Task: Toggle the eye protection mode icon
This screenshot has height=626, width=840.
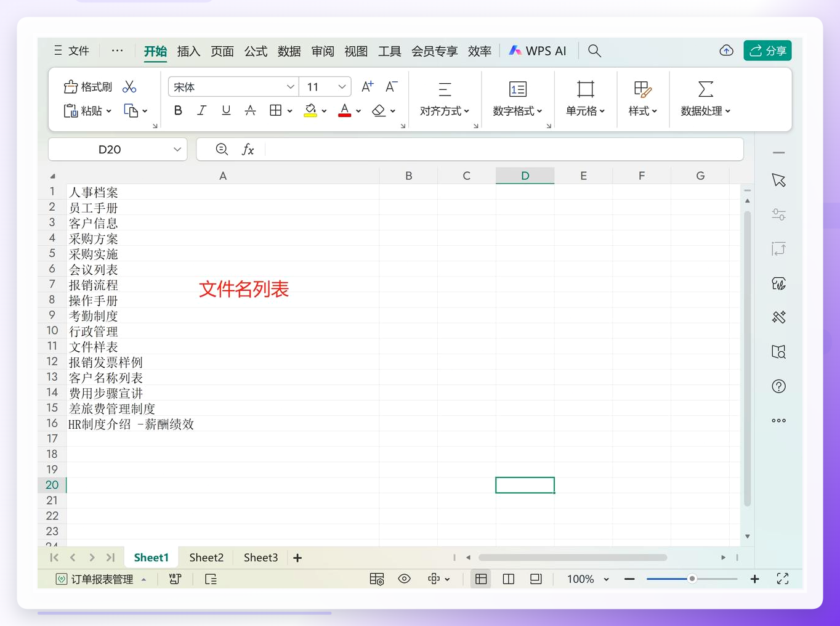Action: pyautogui.click(x=404, y=579)
